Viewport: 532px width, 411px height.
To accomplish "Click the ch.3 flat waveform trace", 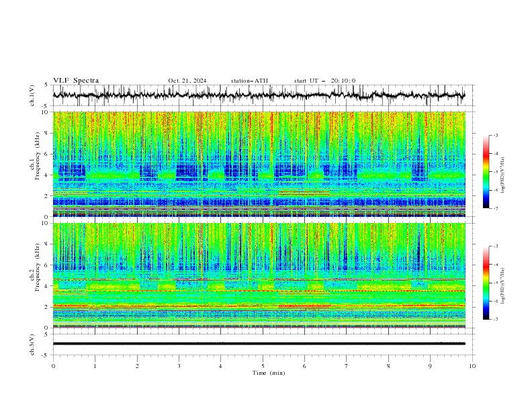I will tap(259, 344).
